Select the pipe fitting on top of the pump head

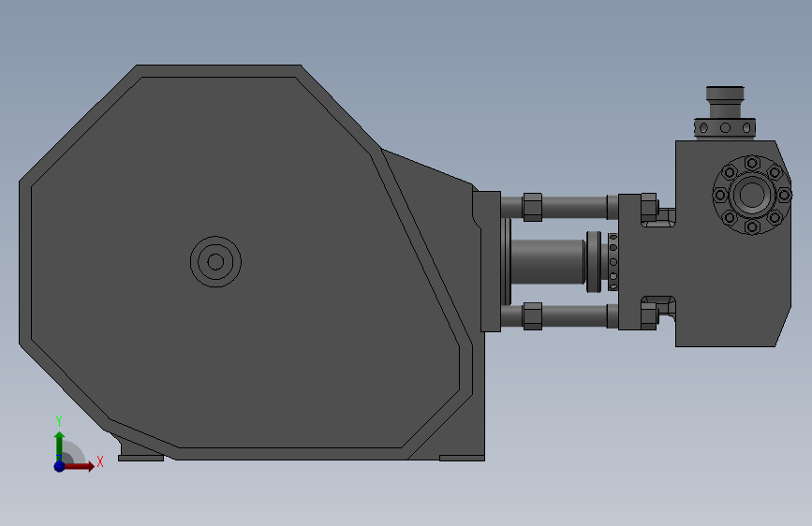point(725,102)
